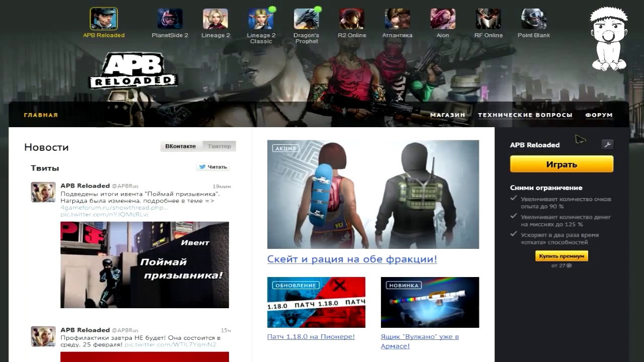Switch to the ВКонтакте news tab
The width and height of the screenshot is (644, 362).
(181, 146)
